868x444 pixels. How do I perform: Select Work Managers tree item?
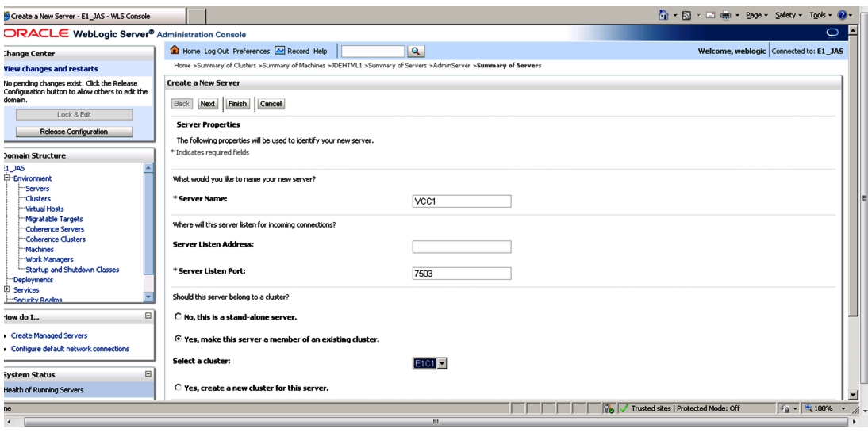(x=49, y=259)
